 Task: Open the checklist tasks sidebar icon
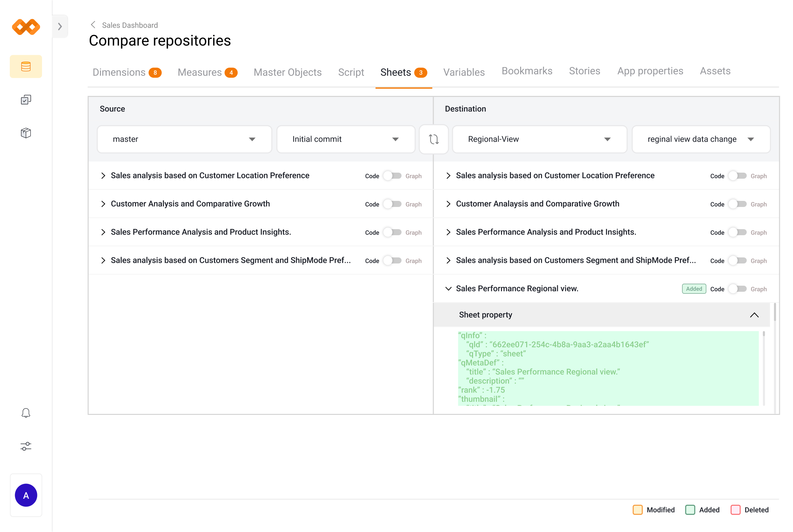tap(26, 100)
